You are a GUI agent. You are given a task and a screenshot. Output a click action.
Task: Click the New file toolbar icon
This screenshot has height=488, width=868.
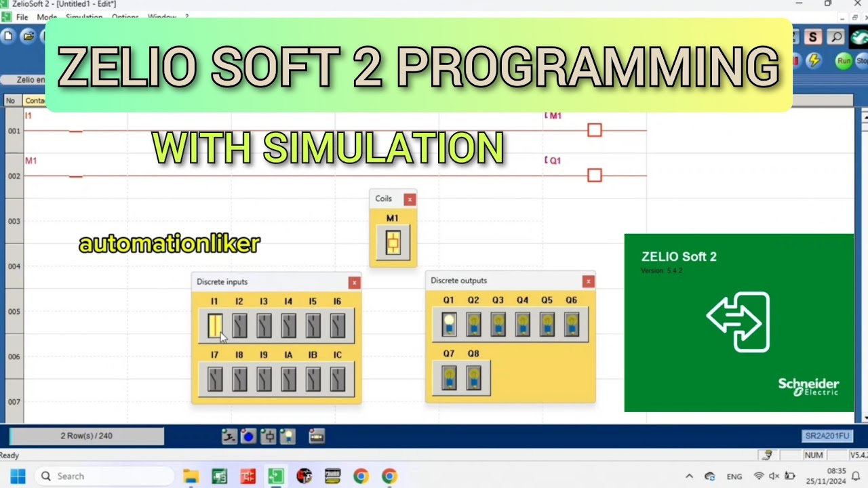point(8,36)
